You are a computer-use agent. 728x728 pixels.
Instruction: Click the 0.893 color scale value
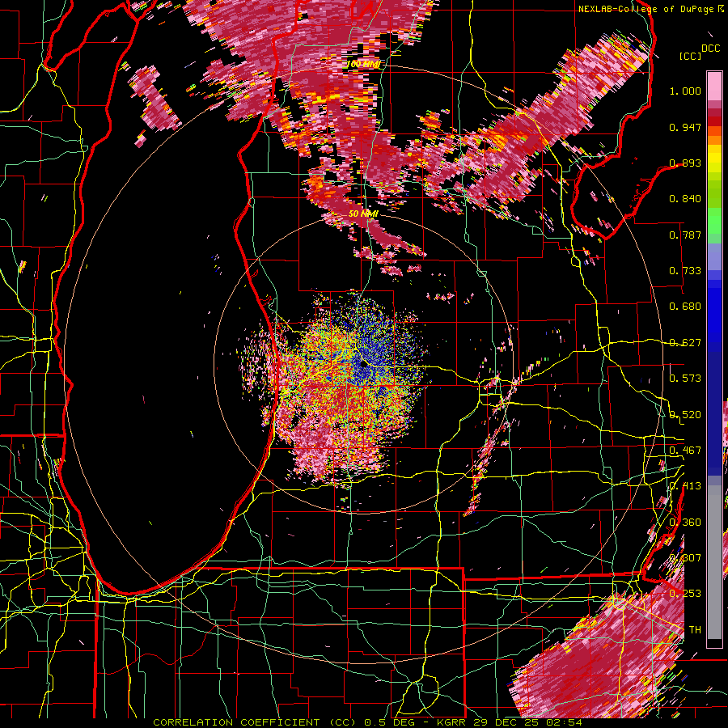tap(685, 163)
